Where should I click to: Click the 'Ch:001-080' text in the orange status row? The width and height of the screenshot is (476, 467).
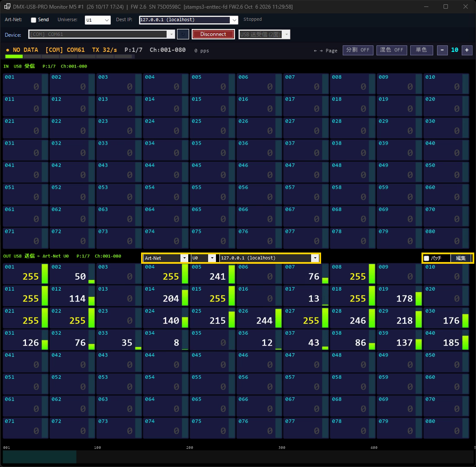[x=167, y=50]
